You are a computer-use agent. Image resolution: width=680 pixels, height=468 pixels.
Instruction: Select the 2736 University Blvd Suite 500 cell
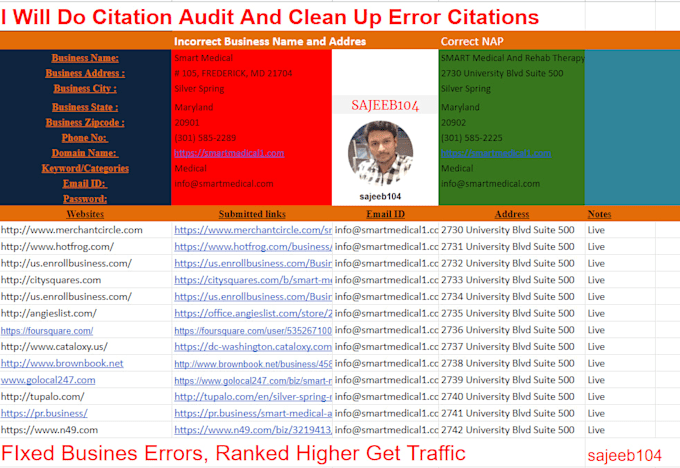tap(512, 330)
